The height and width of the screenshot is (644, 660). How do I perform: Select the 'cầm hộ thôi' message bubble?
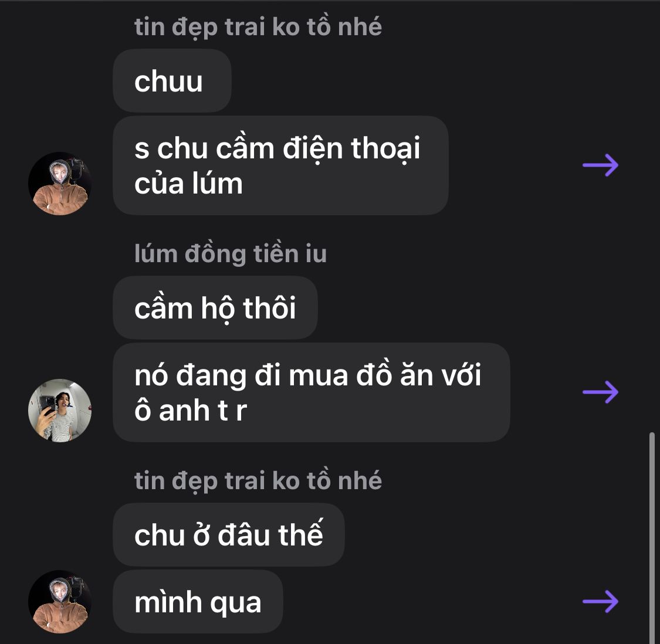pyautogui.click(x=215, y=308)
